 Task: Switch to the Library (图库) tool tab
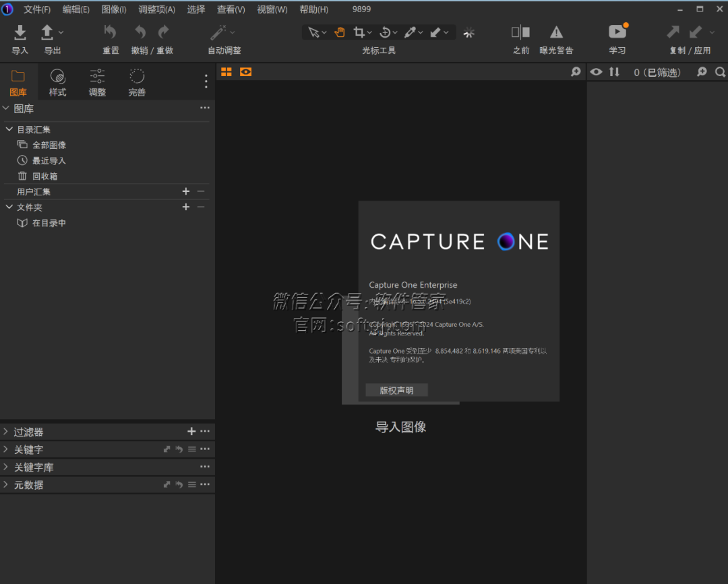[18, 83]
